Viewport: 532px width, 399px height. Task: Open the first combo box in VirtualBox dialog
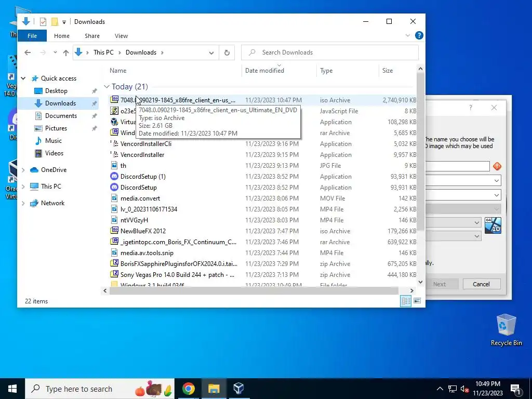pyautogui.click(x=463, y=180)
